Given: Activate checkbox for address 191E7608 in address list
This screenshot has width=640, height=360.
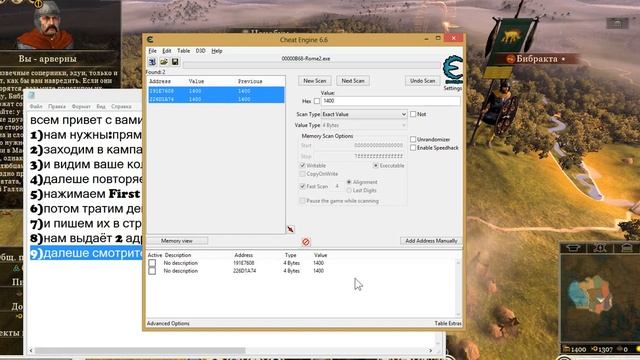Looking at the screenshot, I should [x=152, y=263].
